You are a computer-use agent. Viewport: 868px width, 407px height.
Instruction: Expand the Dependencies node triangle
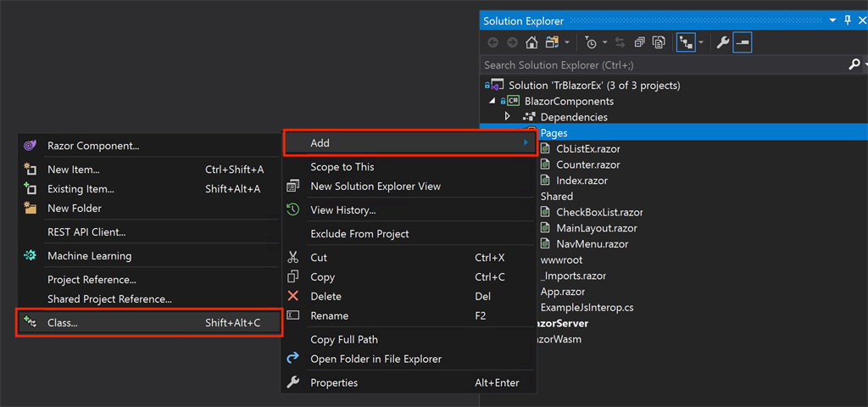507,117
